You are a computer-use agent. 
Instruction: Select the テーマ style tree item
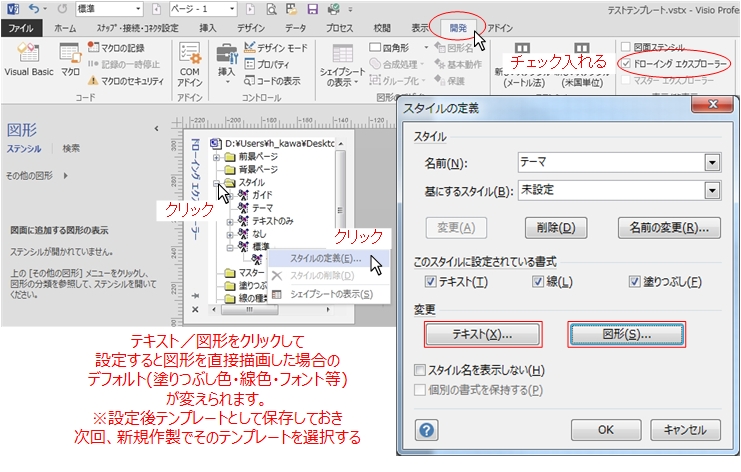[x=262, y=208]
